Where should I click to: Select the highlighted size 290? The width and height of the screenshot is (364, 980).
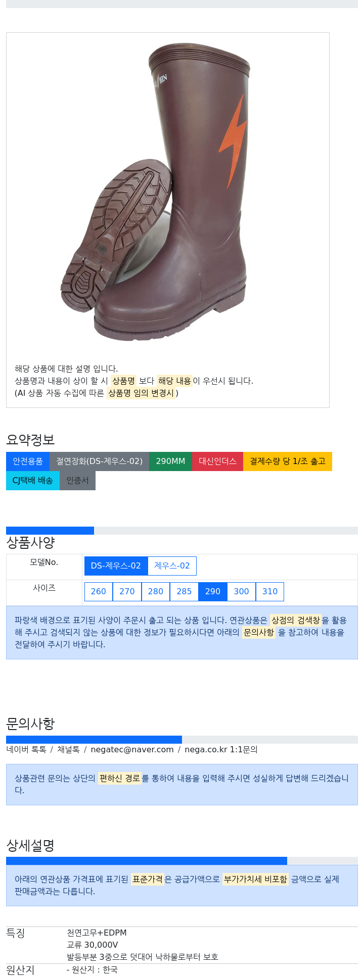(x=213, y=592)
